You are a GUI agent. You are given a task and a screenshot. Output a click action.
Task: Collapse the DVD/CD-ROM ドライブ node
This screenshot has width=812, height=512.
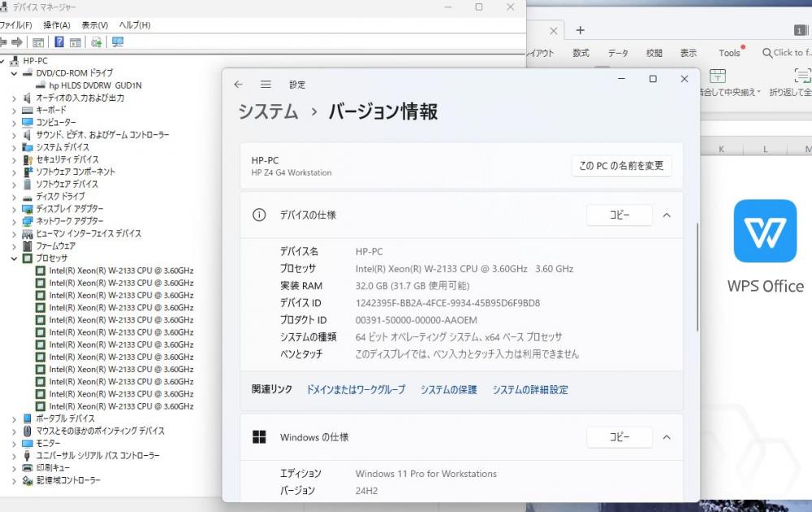click(14, 74)
